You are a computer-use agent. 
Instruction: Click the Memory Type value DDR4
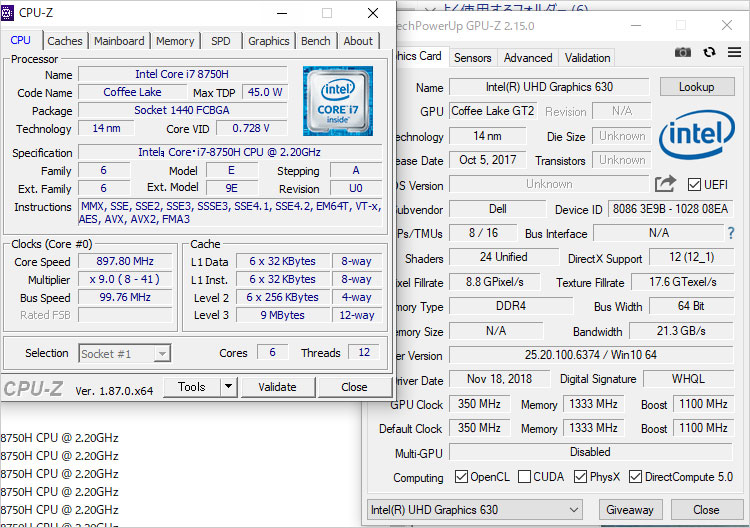point(511,306)
